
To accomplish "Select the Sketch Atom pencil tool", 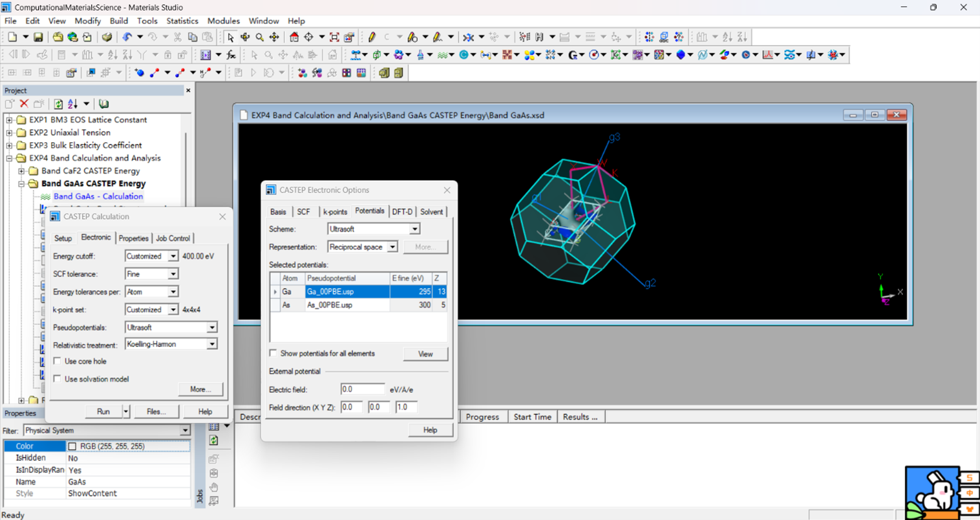I will pos(372,37).
